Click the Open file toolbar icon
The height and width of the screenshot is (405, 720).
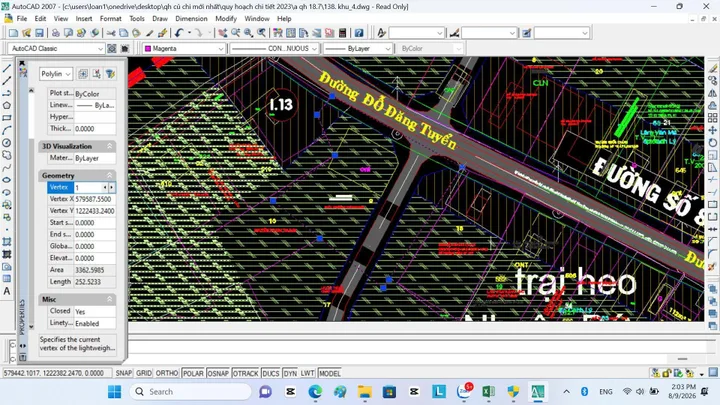coord(26,33)
